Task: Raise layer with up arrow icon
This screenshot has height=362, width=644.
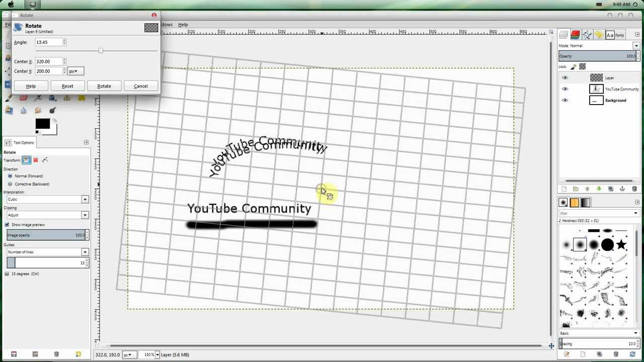Action: [x=587, y=189]
